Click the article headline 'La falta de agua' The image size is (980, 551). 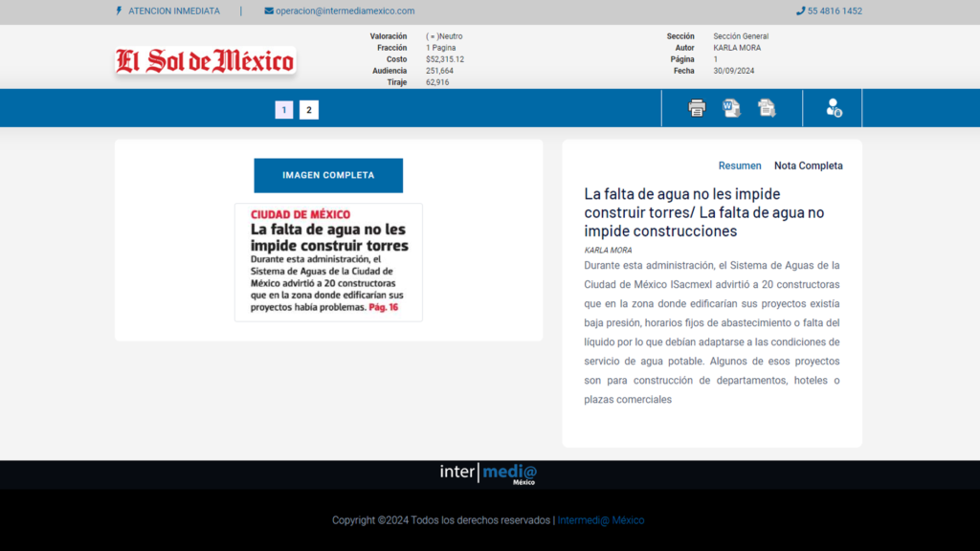pyautogui.click(x=704, y=212)
